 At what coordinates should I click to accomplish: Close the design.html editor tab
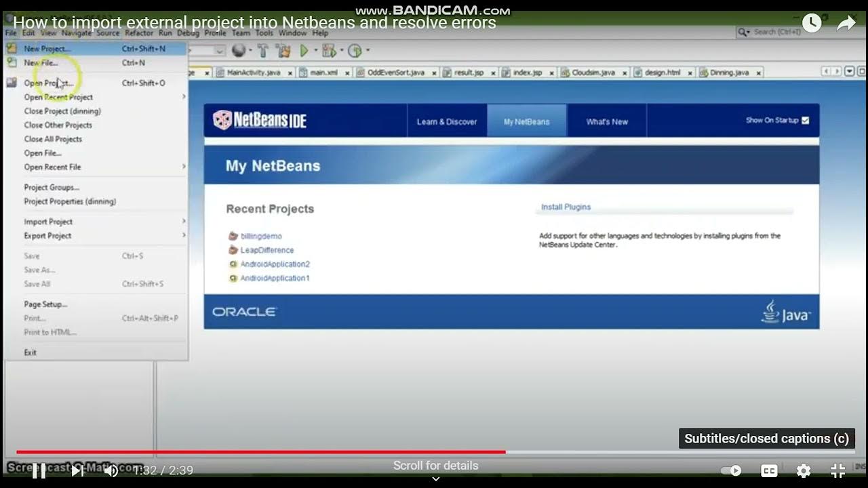click(689, 73)
